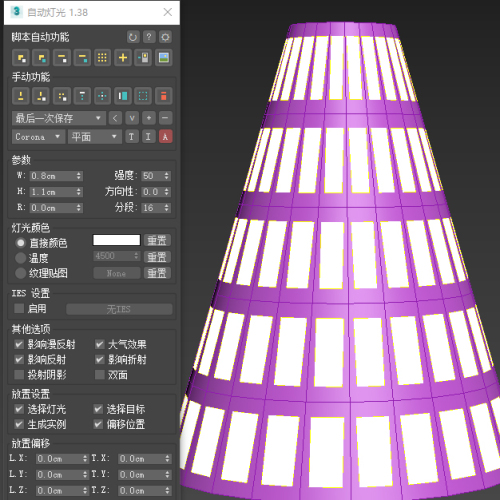Toggle the 生成实例 checkbox
500x500 pixels.
[19, 424]
